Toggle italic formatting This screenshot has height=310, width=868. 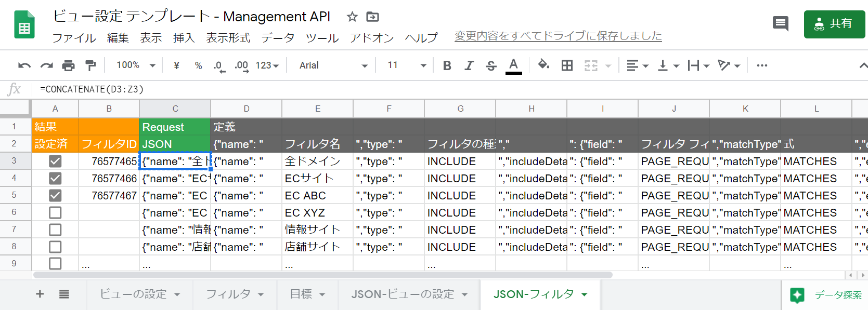(469, 65)
